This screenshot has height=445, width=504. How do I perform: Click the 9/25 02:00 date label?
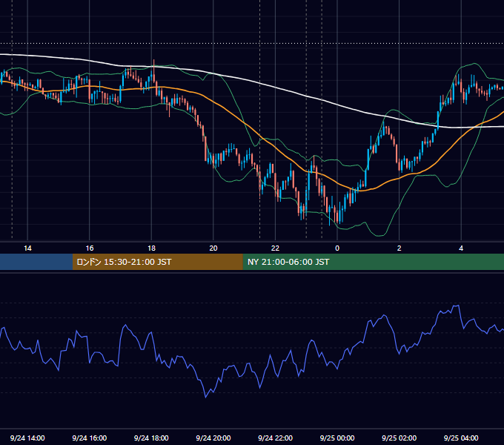pos(399,438)
